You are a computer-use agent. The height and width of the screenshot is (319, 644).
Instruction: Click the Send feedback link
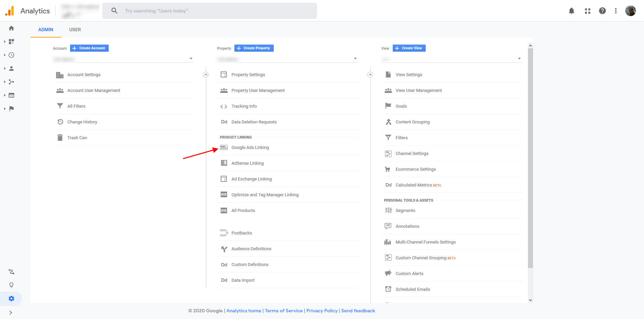click(x=358, y=311)
